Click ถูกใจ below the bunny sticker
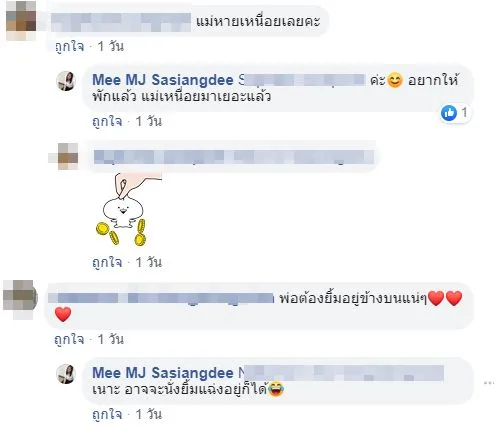The width and height of the screenshot is (499, 429). click(107, 263)
